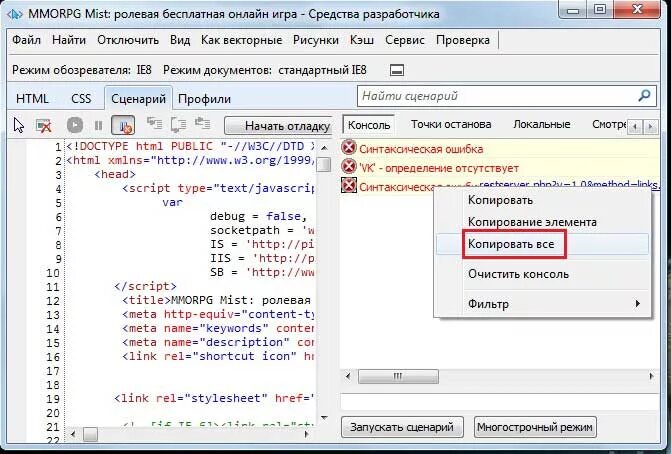Viewport: 671px width, 454px height.
Task: Click the console horizontal scrollbar left arrow
Action: tap(348, 377)
